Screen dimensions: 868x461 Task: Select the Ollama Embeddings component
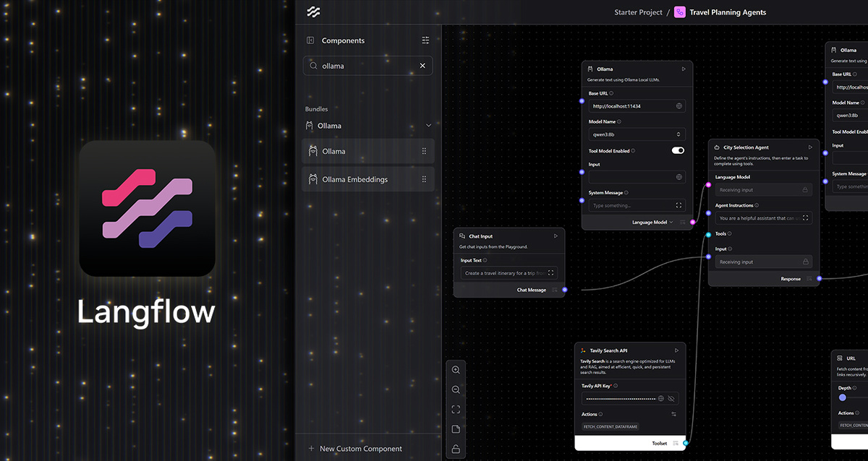click(367, 179)
